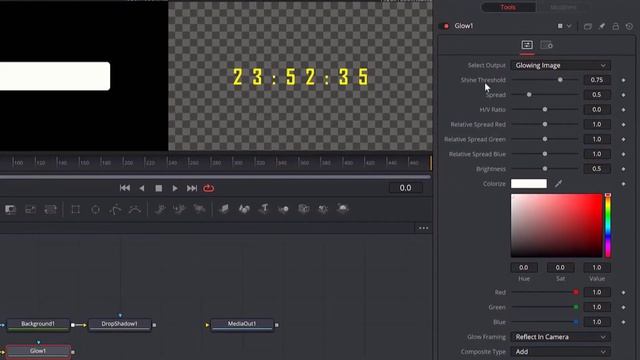Toggle lock on Glow1 inspector

point(616,26)
